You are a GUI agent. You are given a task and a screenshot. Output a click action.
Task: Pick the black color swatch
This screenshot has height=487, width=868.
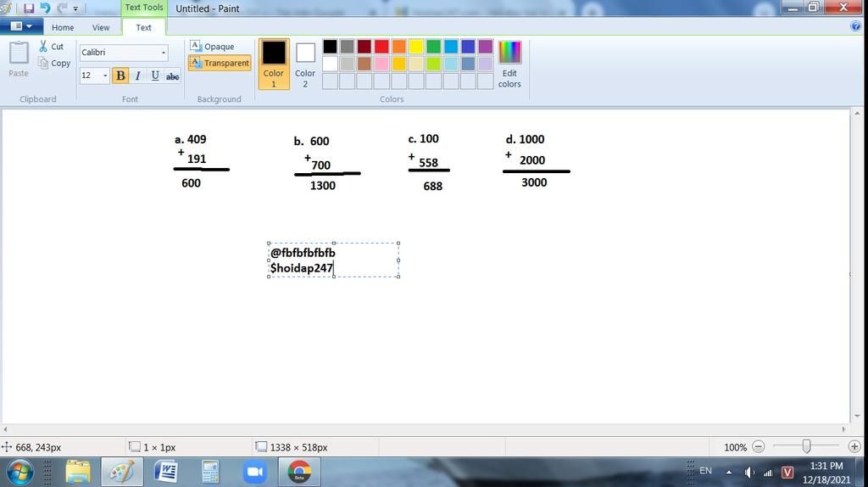click(x=330, y=47)
